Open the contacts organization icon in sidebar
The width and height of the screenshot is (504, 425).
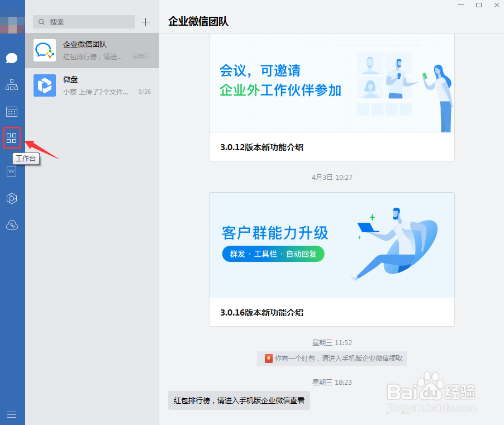12,85
